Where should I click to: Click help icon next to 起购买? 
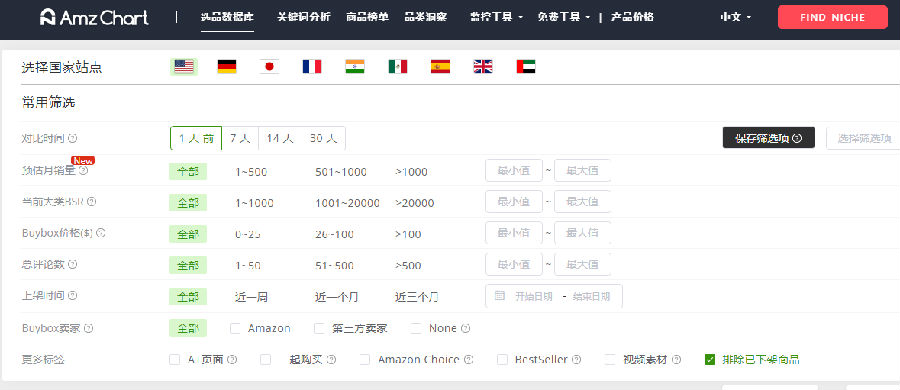tap(331, 360)
